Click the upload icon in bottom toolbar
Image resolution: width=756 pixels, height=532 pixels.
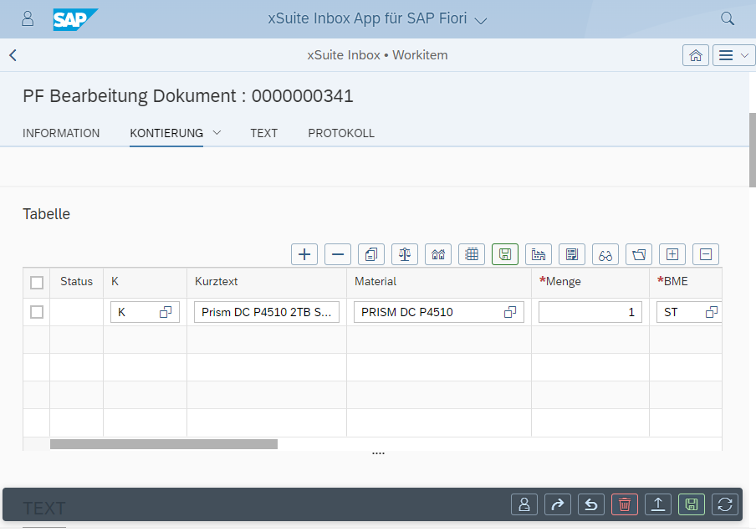coord(658,504)
